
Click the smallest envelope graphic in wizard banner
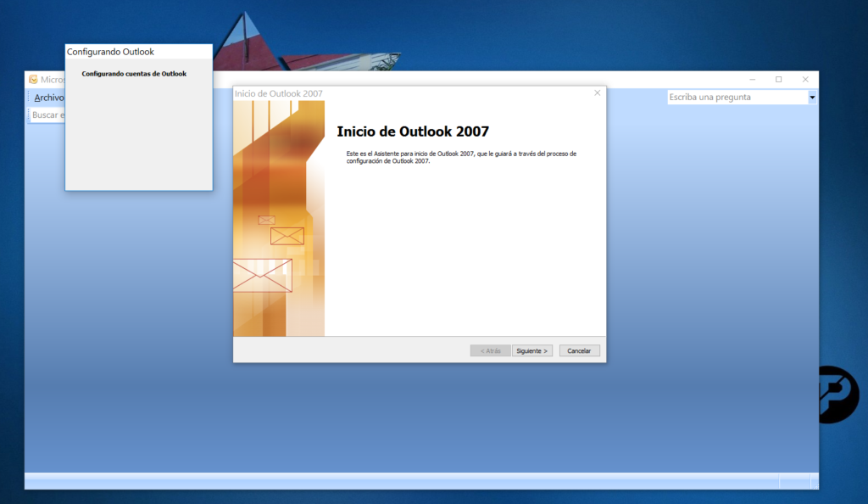click(266, 220)
